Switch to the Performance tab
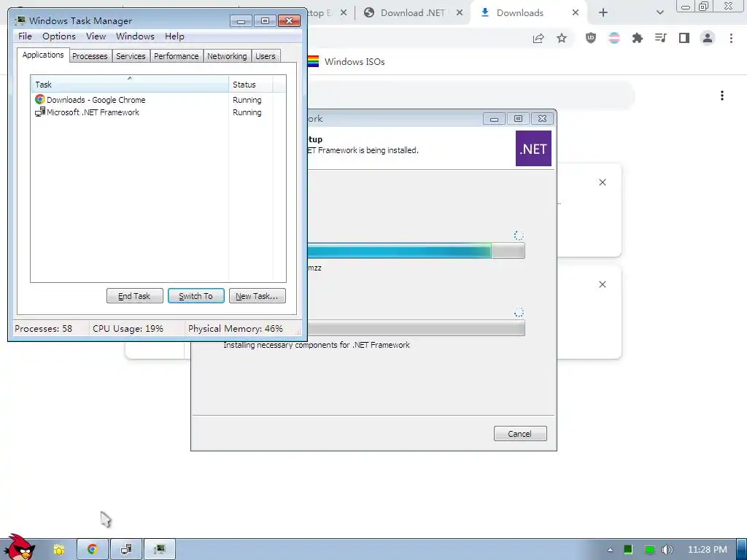 177,56
